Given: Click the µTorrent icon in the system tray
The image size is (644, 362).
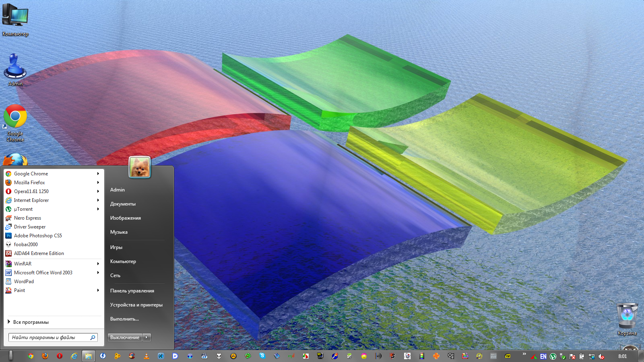Looking at the screenshot, I should coord(553,356).
